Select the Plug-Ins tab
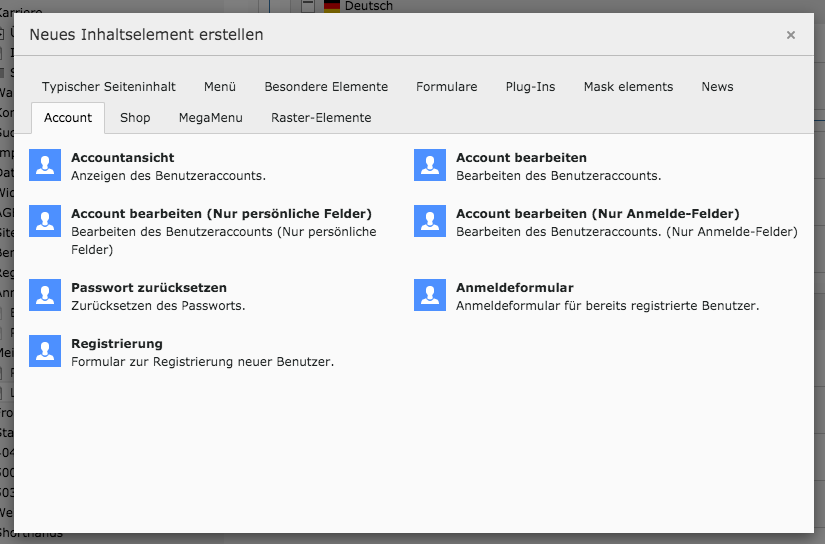Viewport: 825px width, 544px height. [x=530, y=87]
